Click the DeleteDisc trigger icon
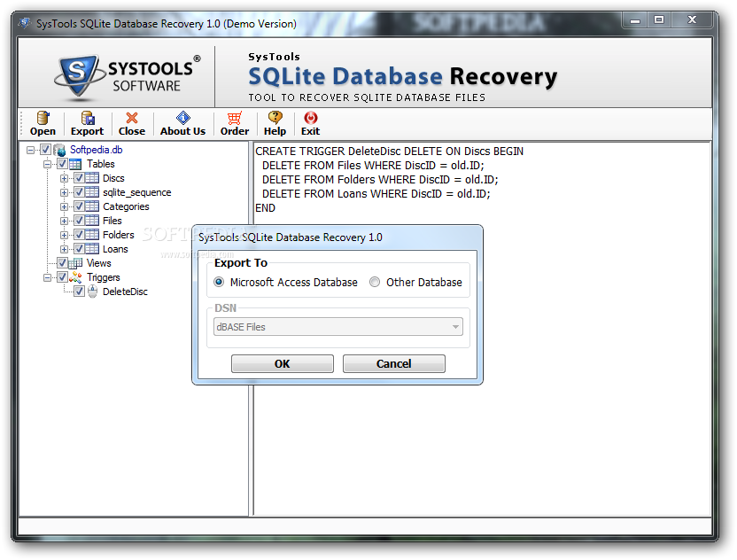 (93, 292)
